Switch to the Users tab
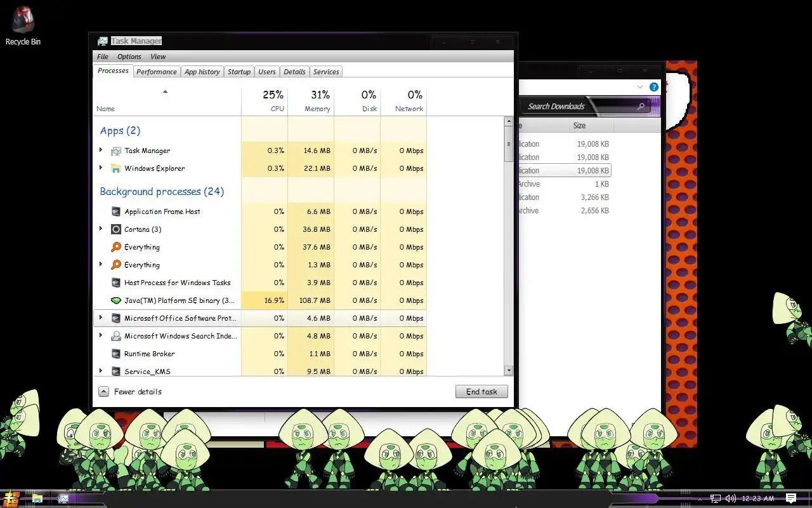 tap(267, 72)
